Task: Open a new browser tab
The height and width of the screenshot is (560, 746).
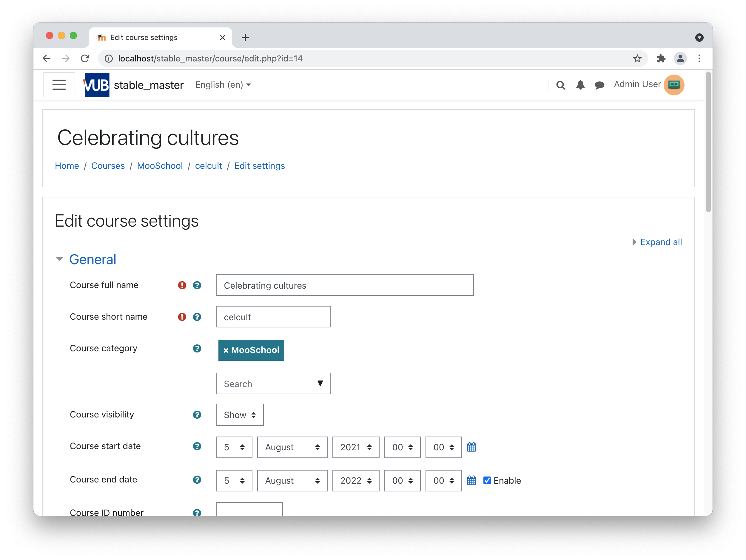Action: [245, 37]
